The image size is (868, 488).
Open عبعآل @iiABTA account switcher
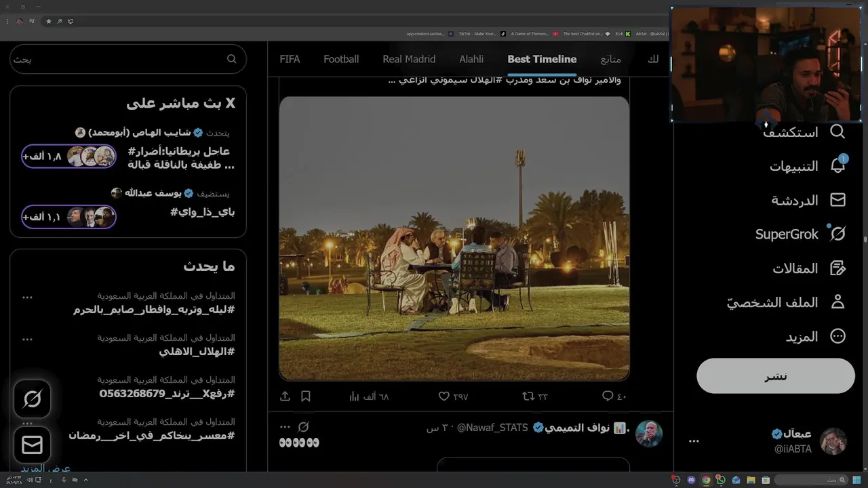click(767, 441)
